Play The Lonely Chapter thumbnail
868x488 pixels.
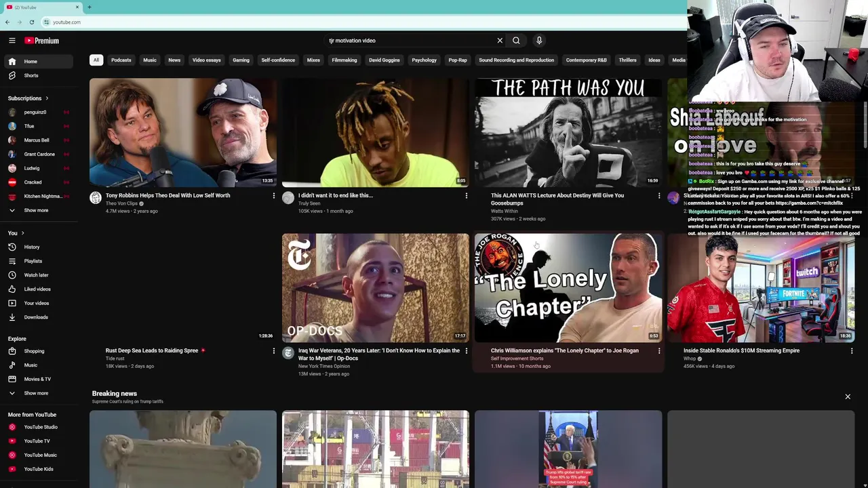coord(568,288)
